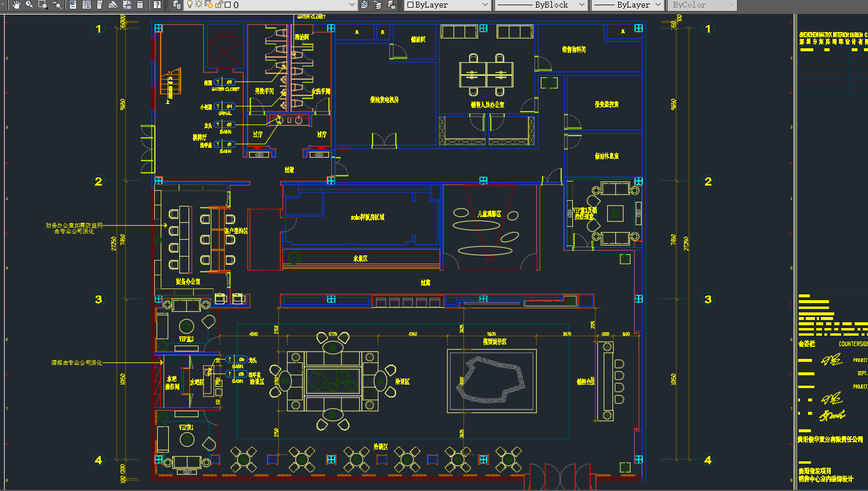This screenshot has height=491, width=868.
Task: Open the ByColor plot style dropdown
Action: click(702, 5)
